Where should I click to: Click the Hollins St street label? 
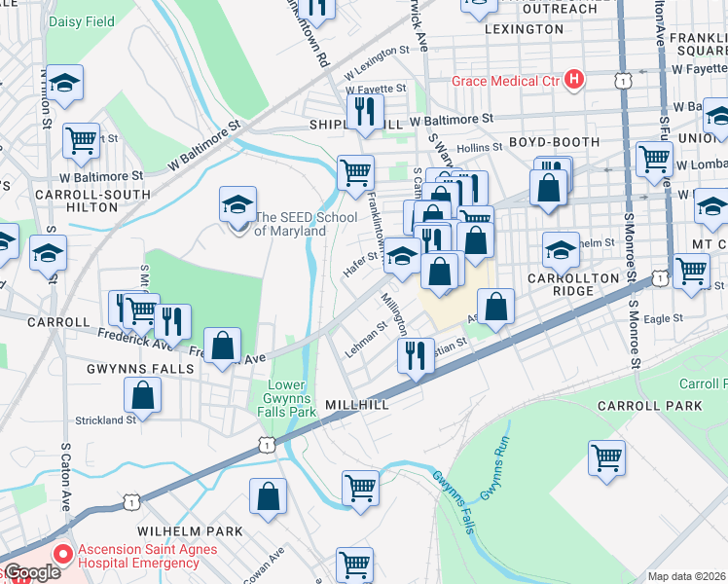click(480, 148)
